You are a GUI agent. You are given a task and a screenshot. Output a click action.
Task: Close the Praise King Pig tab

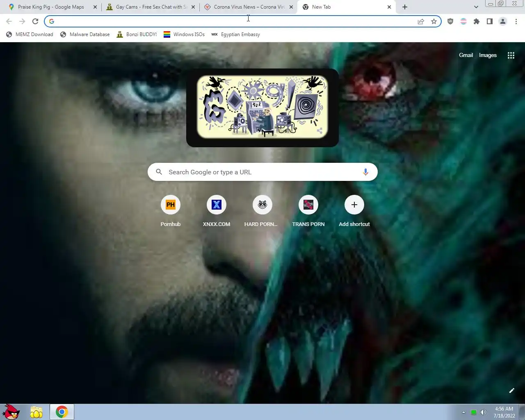(95, 7)
